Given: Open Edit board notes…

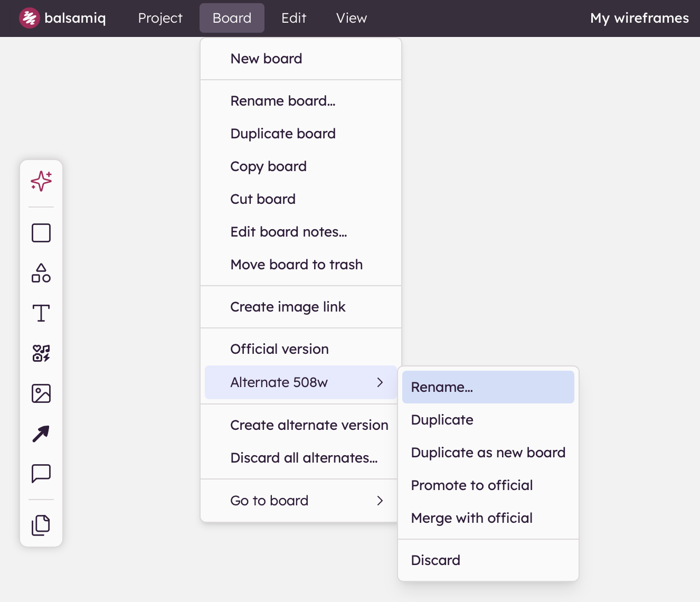Looking at the screenshot, I should click(x=301, y=232).
